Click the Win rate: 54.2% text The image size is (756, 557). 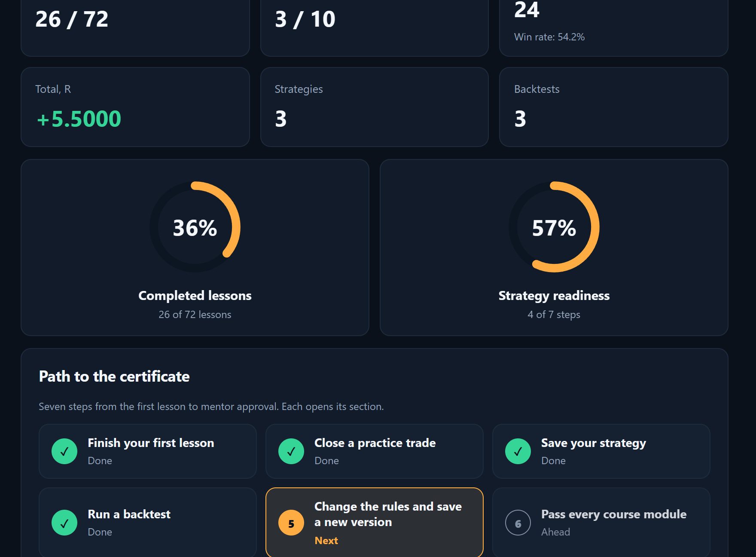tap(549, 37)
